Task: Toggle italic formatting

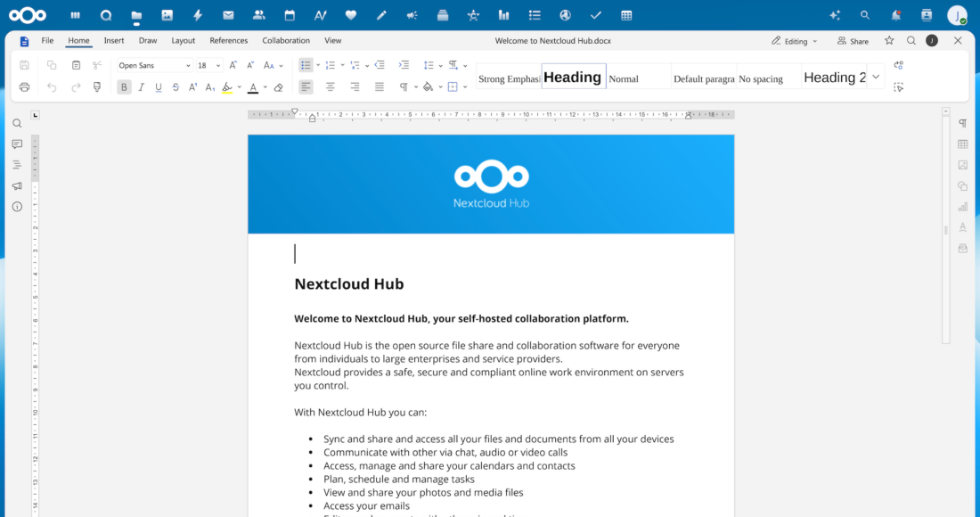Action: pos(141,87)
